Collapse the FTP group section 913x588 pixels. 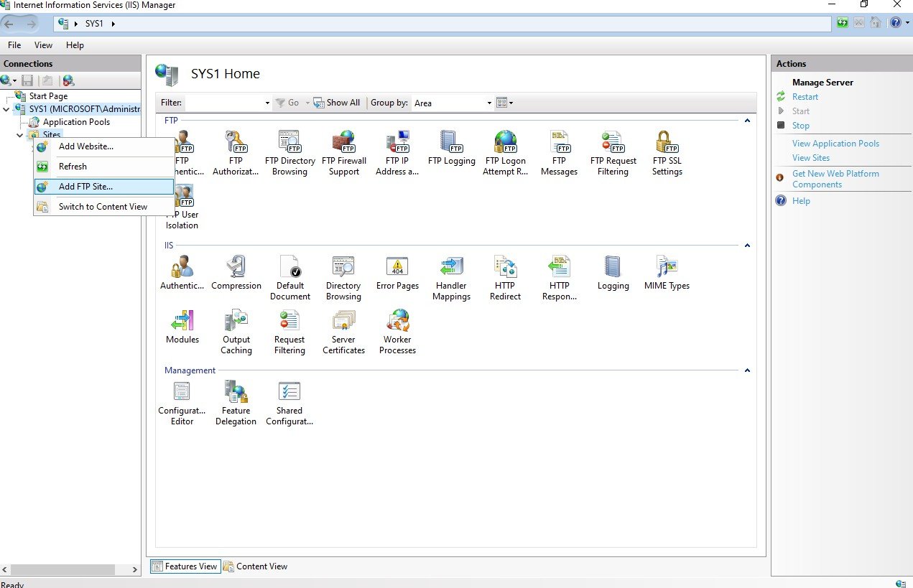(x=747, y=121)
